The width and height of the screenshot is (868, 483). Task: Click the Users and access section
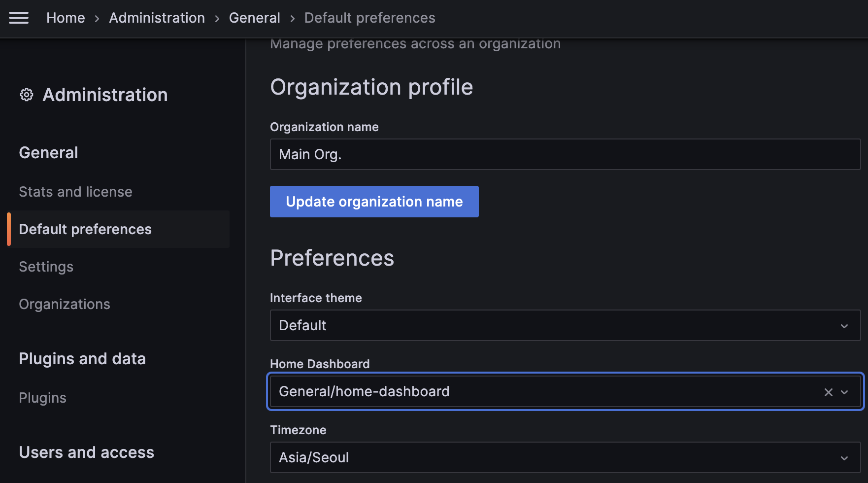coord(86,452)
